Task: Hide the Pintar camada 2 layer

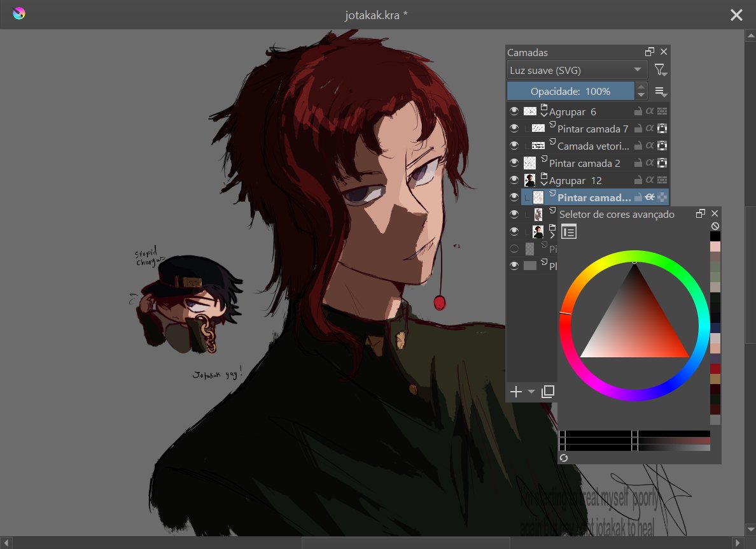Action: point(514,162)
